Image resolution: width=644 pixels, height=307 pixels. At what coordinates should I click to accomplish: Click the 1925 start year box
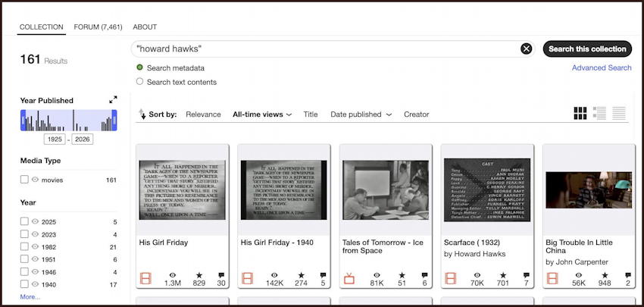click(55, 139)
